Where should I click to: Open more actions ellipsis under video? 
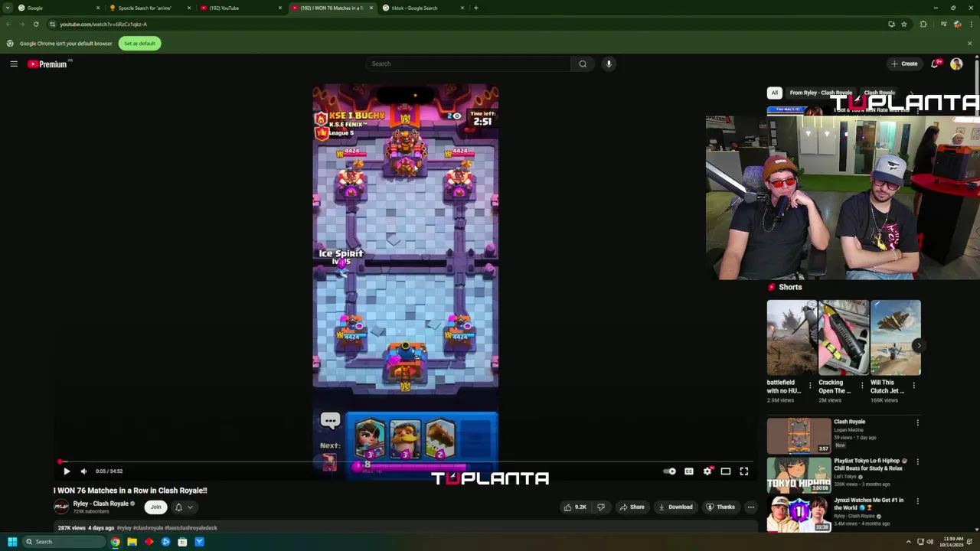[750, 507]
